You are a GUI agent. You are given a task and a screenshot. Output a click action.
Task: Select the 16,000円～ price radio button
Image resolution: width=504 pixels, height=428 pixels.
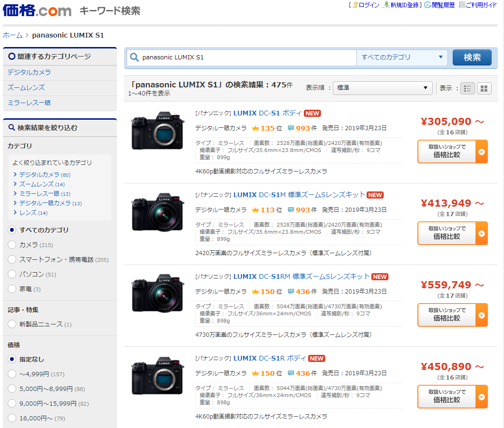(x=12, y=418)
